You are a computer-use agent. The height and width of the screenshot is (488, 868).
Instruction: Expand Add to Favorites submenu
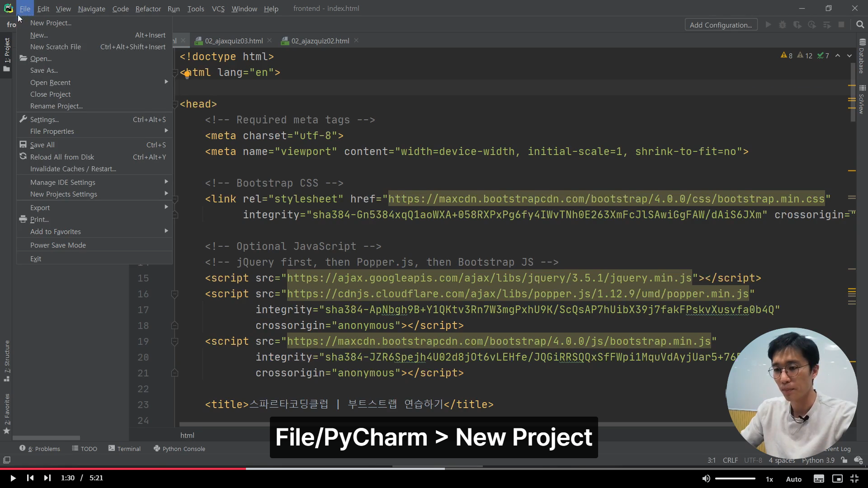click(x=94, y=231)
